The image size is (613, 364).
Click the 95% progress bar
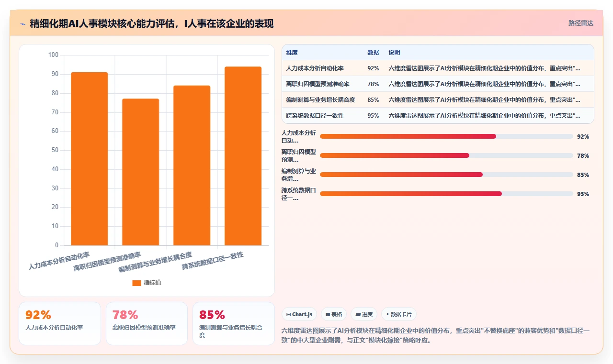click(446, 194)
